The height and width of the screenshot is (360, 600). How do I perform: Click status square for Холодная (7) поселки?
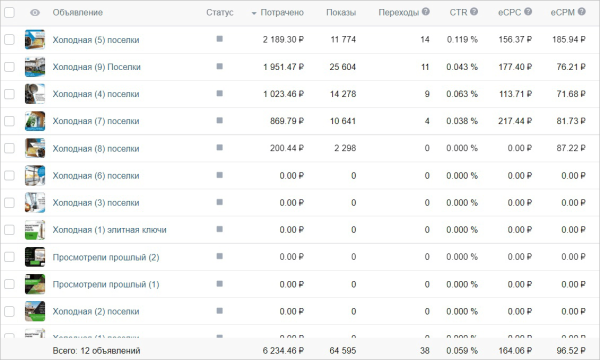click(x=220, y=121)
